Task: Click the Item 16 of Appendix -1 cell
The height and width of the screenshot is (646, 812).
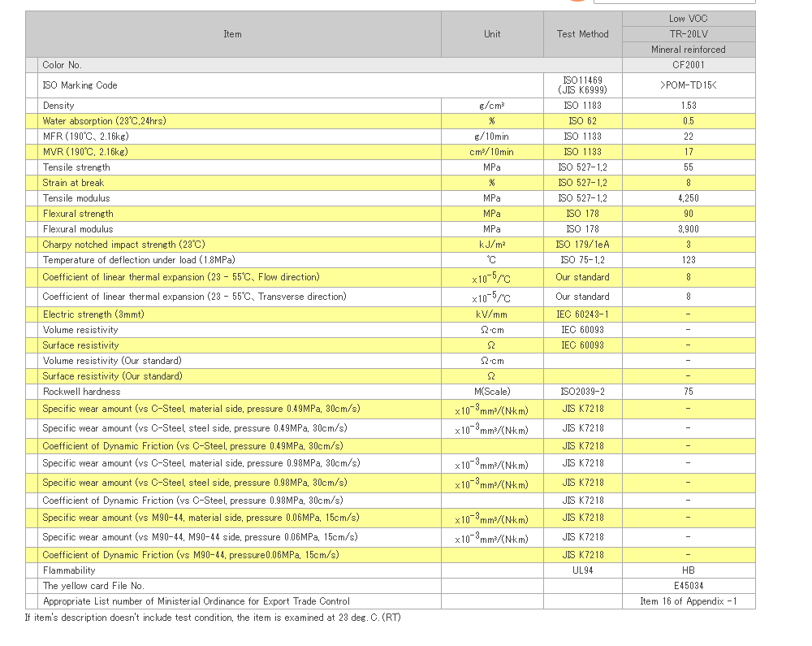Action: click(688, 601)
